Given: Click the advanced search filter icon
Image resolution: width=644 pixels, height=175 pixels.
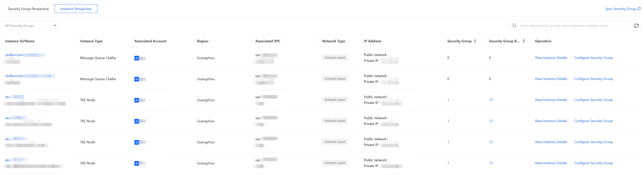Looking at the screenshot, I should (514, 25).
